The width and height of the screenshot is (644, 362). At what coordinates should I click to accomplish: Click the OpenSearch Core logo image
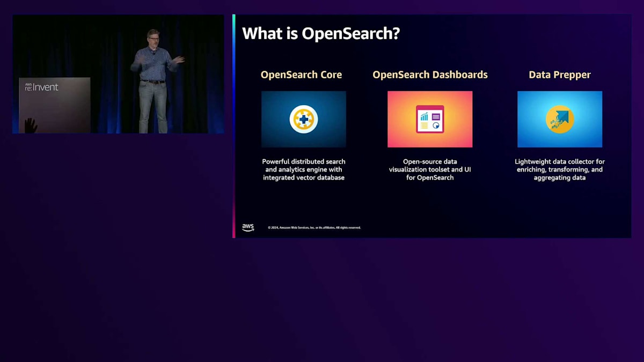coord(304,119)
